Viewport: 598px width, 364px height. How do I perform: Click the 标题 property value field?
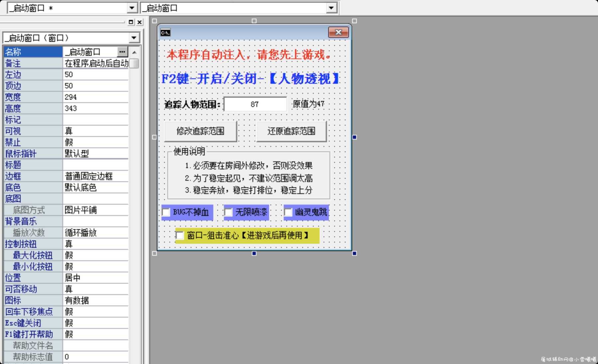click(96, 165)
